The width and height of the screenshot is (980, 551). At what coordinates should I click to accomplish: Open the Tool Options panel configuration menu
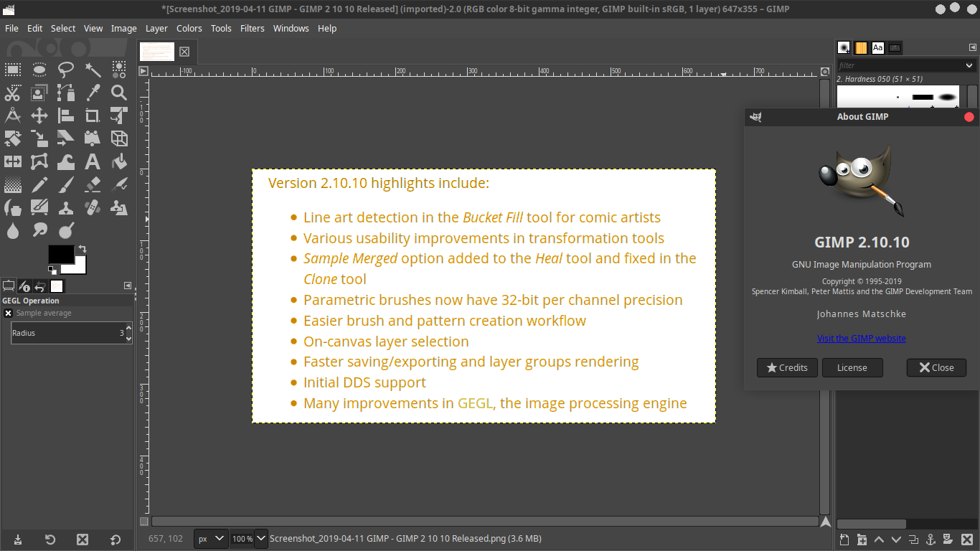(x=128, y=286)
